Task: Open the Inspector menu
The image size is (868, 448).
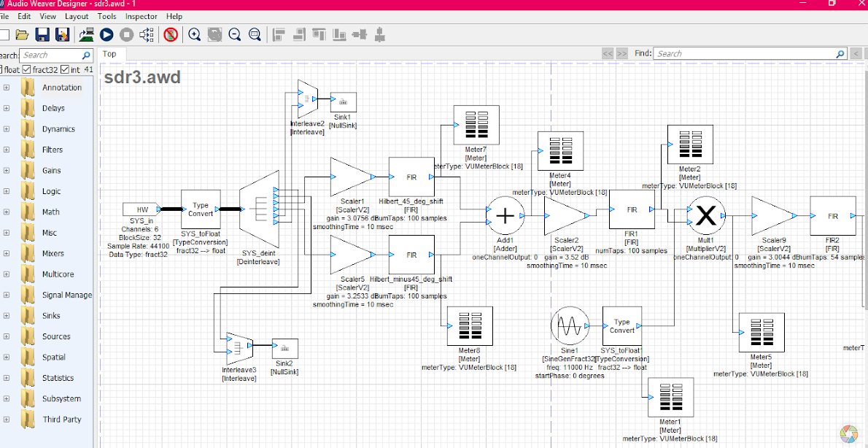Action: point(141,16)
